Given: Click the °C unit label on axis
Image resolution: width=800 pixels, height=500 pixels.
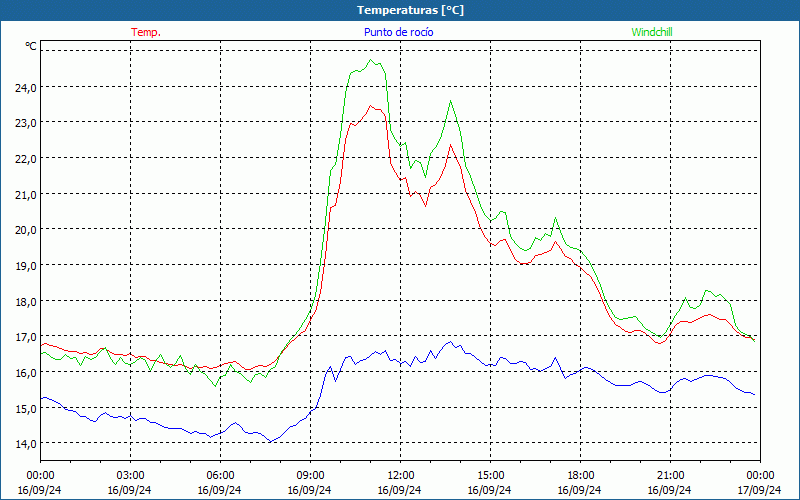Looking at the screenshot, I should click(31, 46).
